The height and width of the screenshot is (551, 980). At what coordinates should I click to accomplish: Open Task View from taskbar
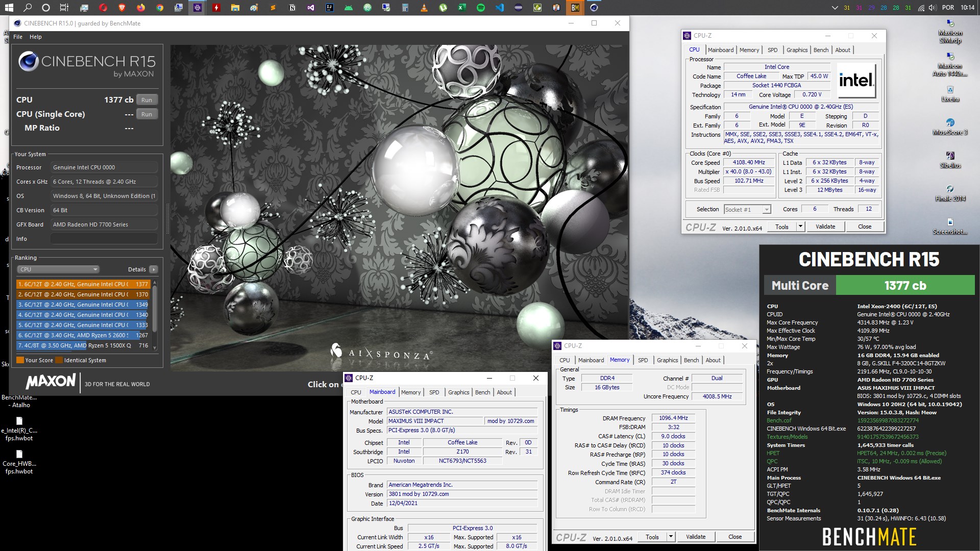click(x=64, y=8)
